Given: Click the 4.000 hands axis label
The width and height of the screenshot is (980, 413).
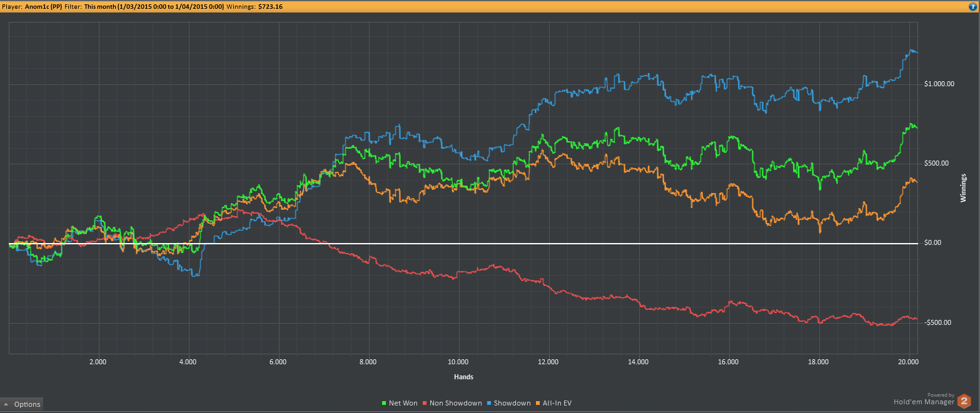Looking at the screenshot, I should (x=188, y=362).
